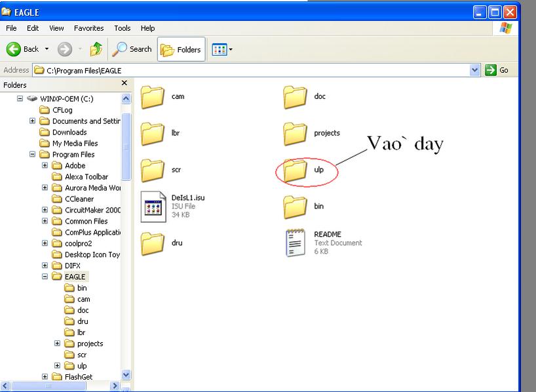Expand the projects subfolder in tree
The width and height of the screenshot is (536, 392).
tap(58, 343)
